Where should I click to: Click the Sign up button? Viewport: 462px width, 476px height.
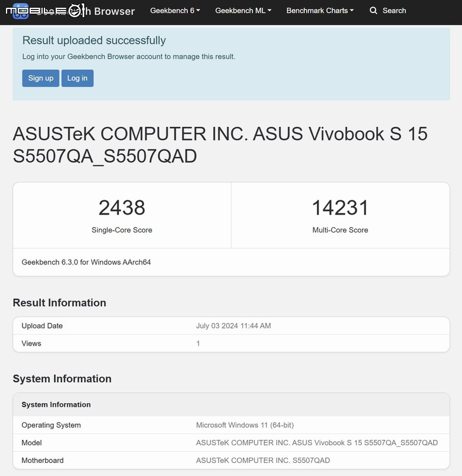[x=41, y=78]
